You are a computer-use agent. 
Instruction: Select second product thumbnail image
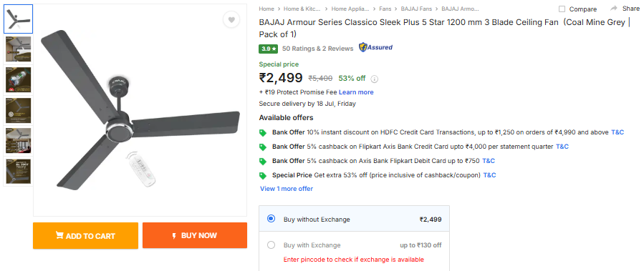coord(18,49)
